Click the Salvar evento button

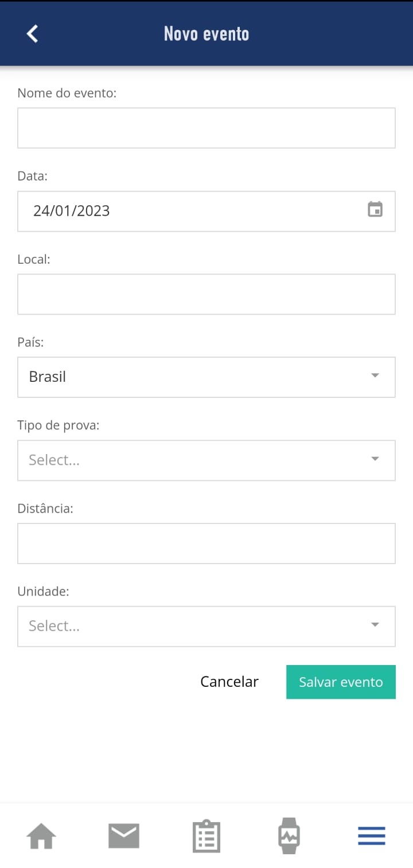coord(341,682)
